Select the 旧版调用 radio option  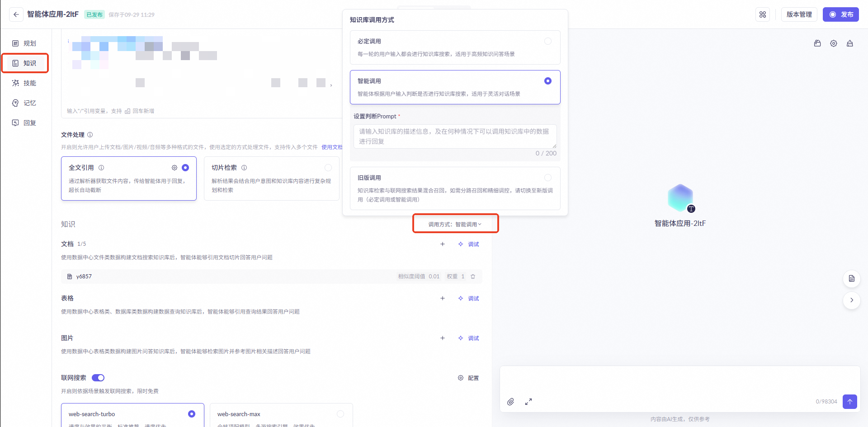click(x=548, y=178)
